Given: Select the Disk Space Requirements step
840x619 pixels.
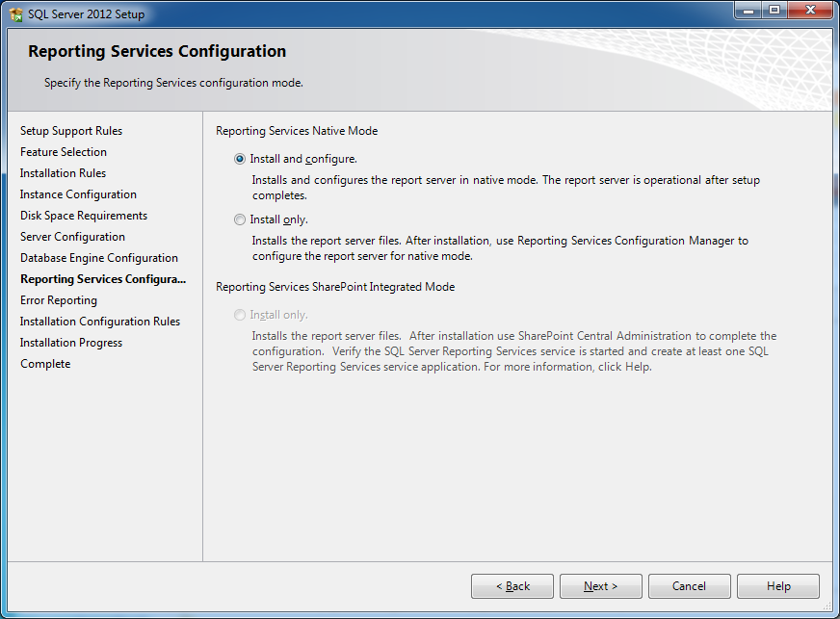Looking at the screenshot, I should (x=84, y=216).
